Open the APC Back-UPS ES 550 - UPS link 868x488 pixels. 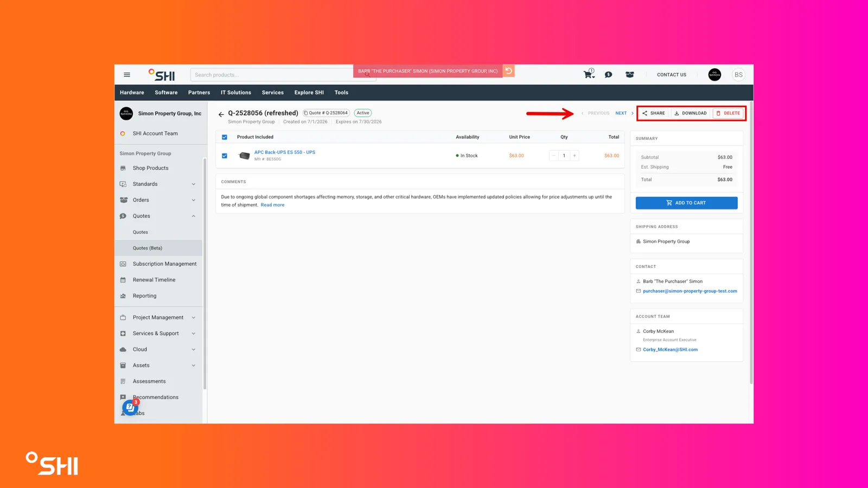click(285, 152)
